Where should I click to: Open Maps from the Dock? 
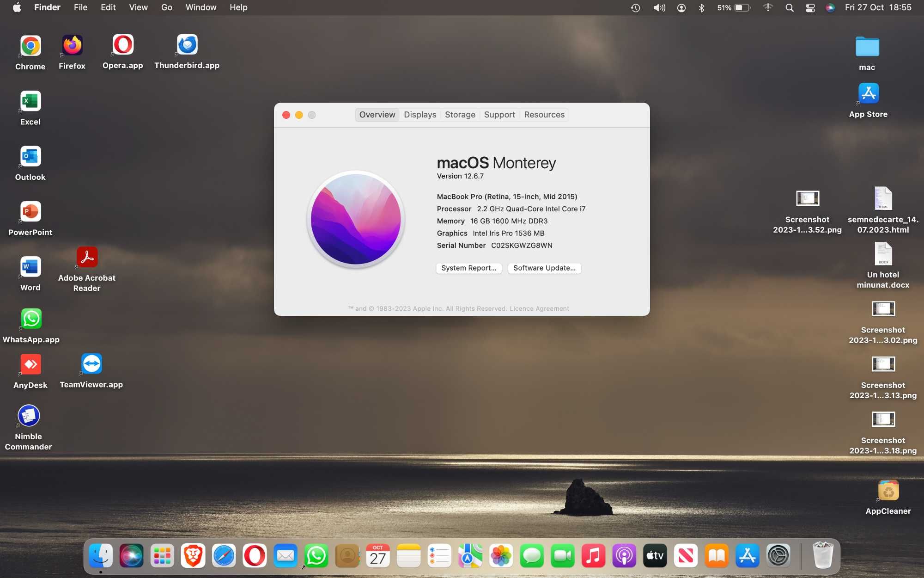point(470,555)
